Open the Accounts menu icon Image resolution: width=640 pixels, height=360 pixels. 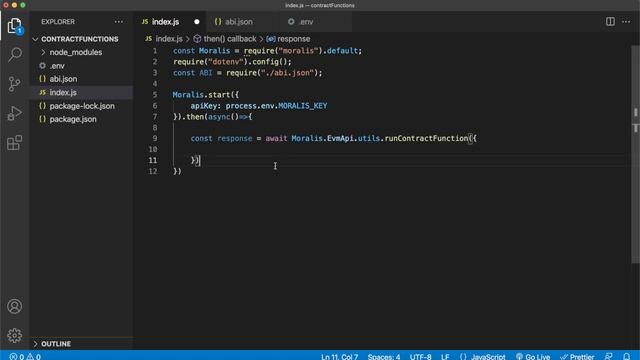[x=15, y=306]
